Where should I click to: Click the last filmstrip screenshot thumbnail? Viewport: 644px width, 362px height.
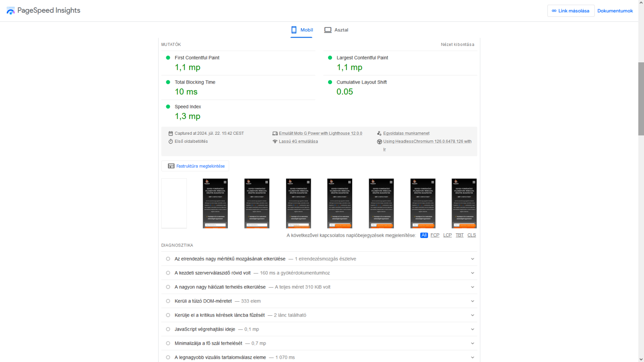(x=464, y=204)
